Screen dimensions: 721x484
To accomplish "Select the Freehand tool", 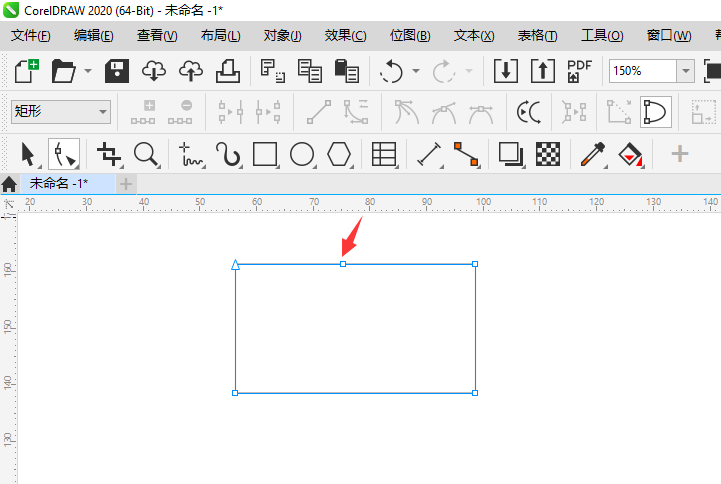I will (x=191, y=154).
